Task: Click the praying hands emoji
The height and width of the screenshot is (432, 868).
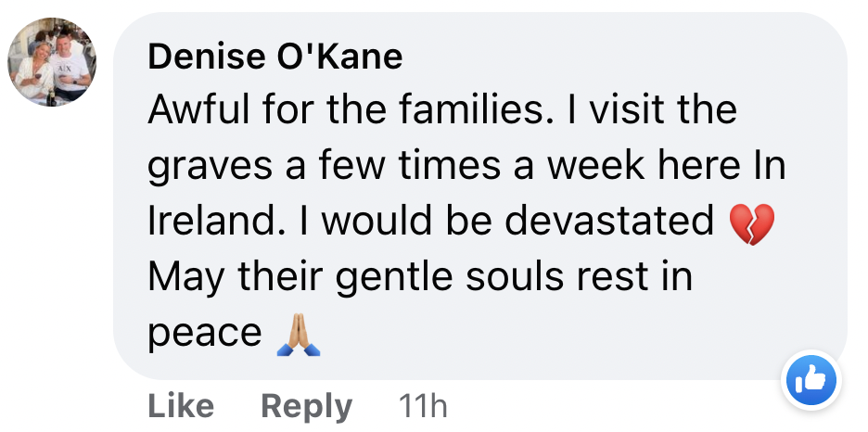Action: click(299, 336)
